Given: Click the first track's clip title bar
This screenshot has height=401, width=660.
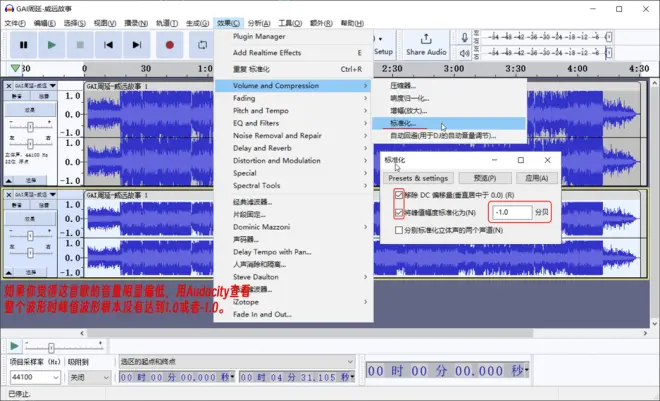Looking at the screenshot, I should (362, 86).
